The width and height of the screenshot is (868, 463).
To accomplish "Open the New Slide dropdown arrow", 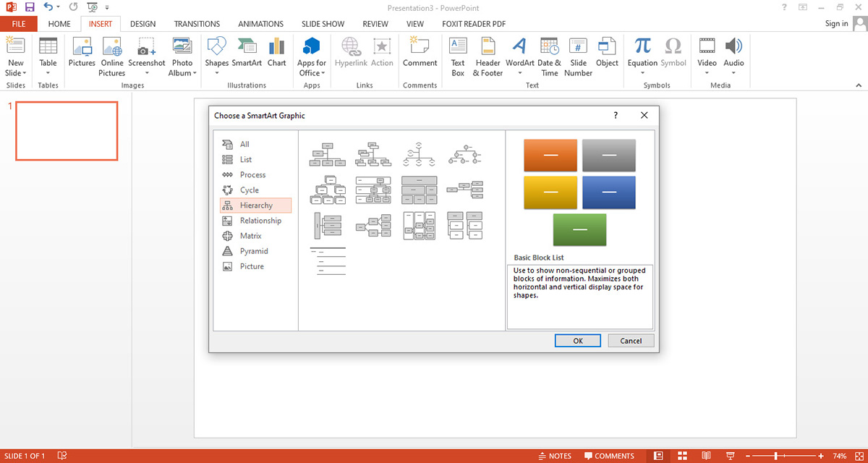I will pos(15,72).
